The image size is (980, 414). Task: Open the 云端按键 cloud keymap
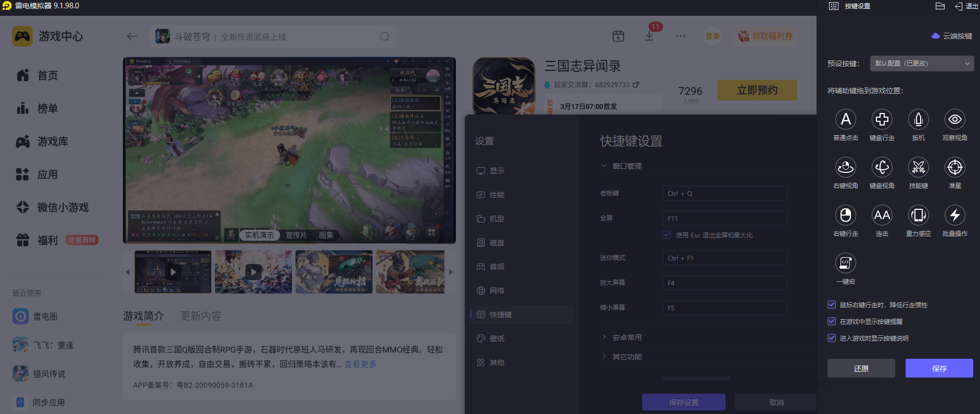tap(952, 36)
